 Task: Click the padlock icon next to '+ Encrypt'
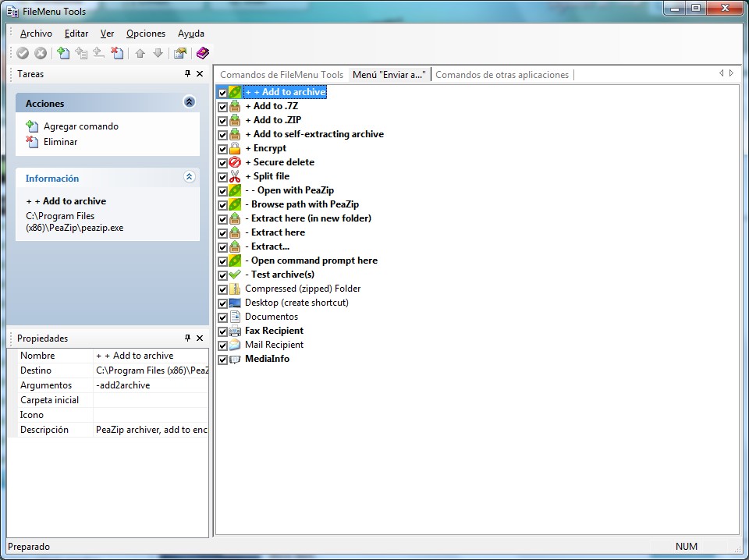[235, 148]
